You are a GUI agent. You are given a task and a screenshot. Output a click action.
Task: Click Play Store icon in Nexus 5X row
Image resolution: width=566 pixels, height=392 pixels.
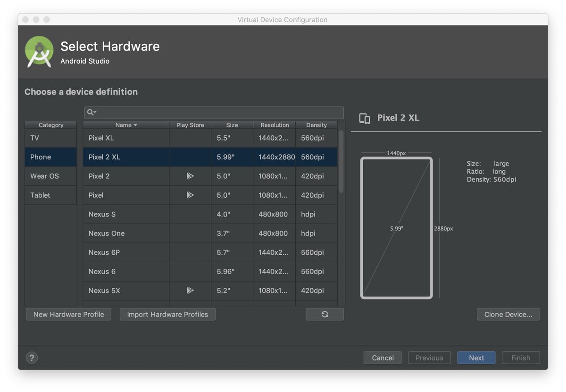(190, 291)
